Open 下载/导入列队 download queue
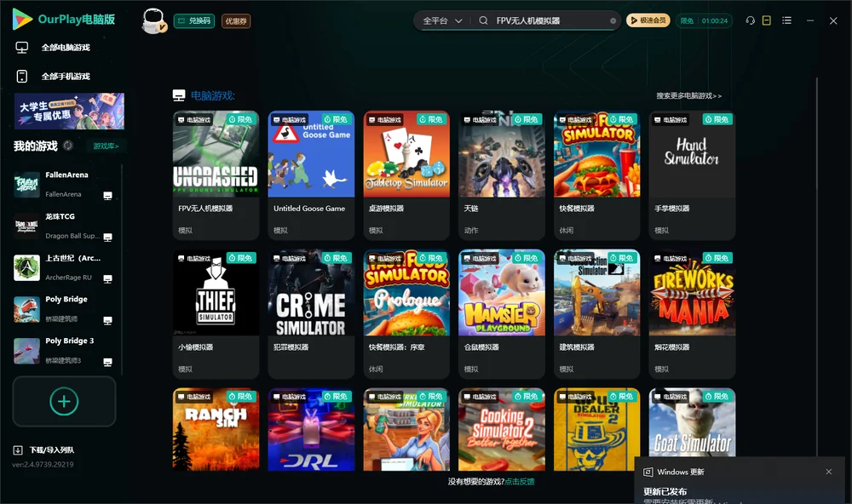Screen dimensions: 852x504 (44, 450)
